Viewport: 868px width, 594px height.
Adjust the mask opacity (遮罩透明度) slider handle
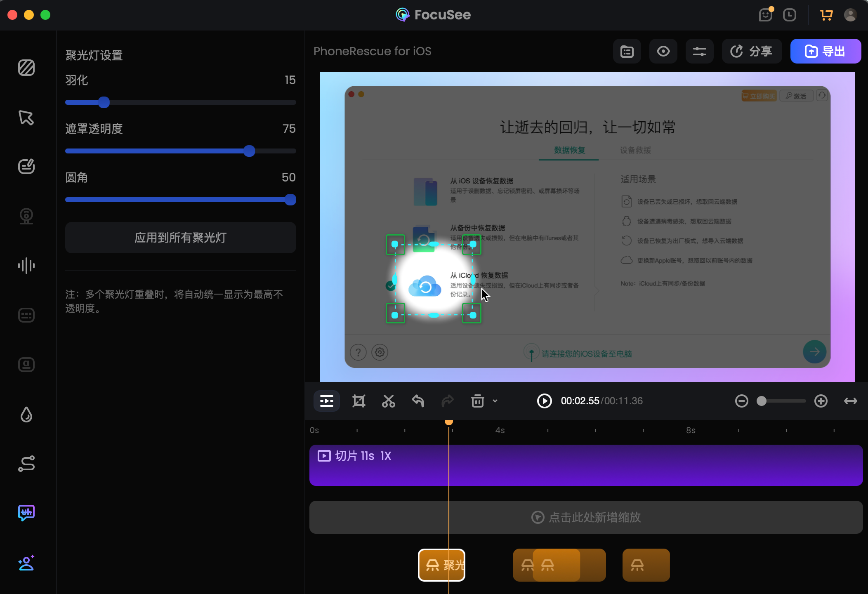click(249, 151)
